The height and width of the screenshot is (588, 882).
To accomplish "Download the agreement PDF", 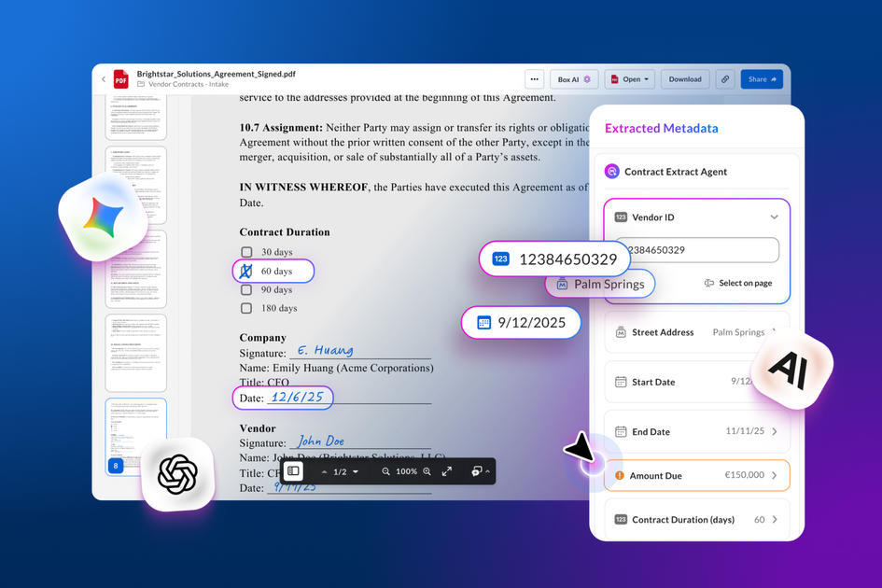I will pyautogui.click(x=684, y=79).
